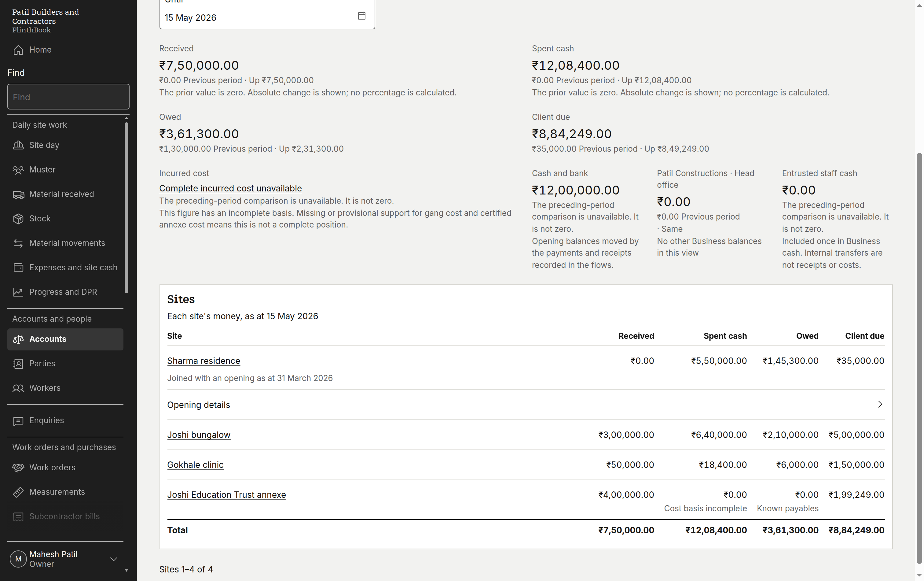924x581 pixels.
Task: Click the Material received truck icon
Action: [x=18, y=194]
